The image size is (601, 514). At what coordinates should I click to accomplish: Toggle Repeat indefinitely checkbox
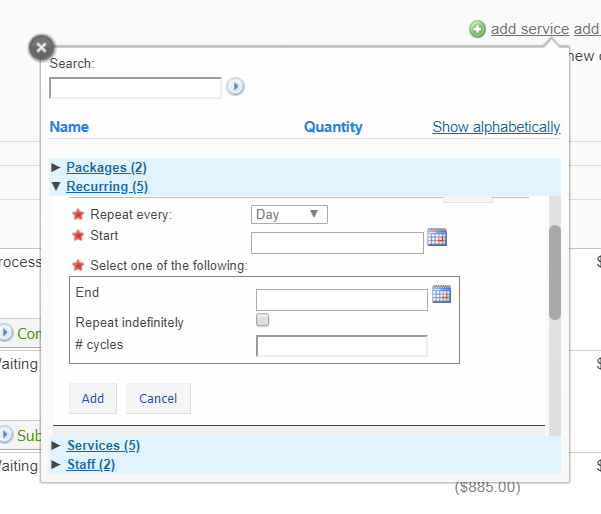[263, 320]
